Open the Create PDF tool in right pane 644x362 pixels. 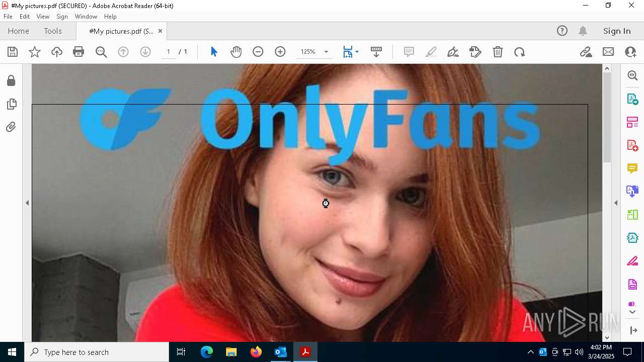(632, 145)
